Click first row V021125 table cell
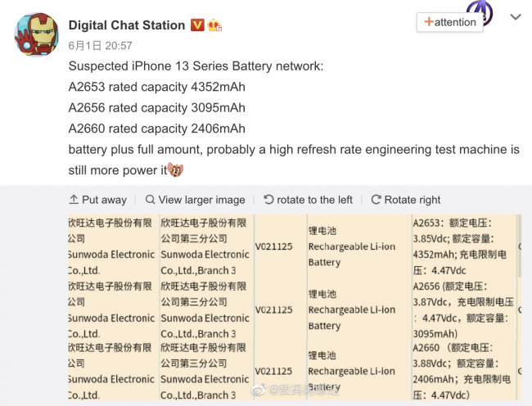The height and width of the screenshot is (406, 532). 278,246
